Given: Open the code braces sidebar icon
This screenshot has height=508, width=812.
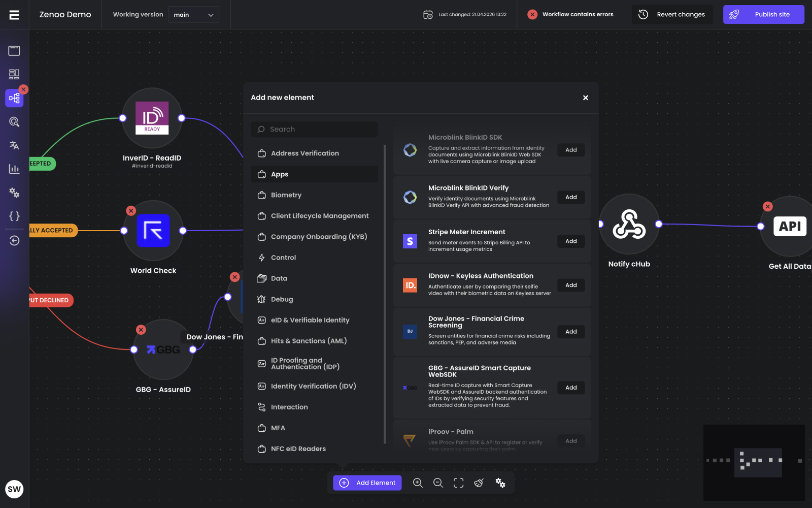Looking at the screenshot, I should click(14, 216).
